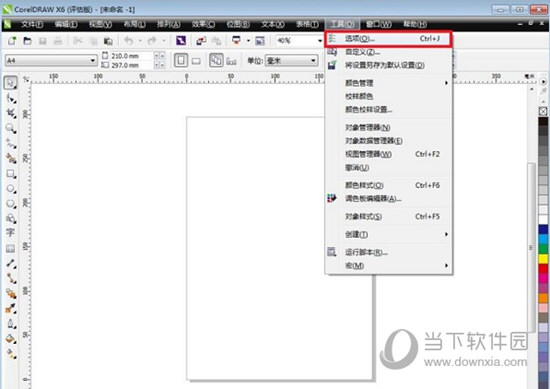This screenshot has height=389, width=550.
Task: Choose 选项(O)... from the Tools menu
Action: pos(388,39)
